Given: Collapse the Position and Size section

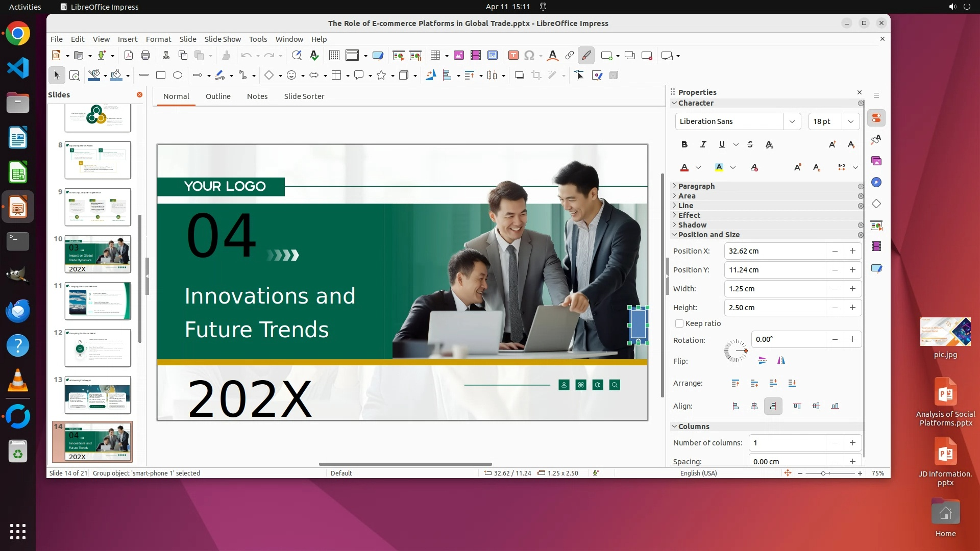Looking at the screenshot, I should point(708,235).
